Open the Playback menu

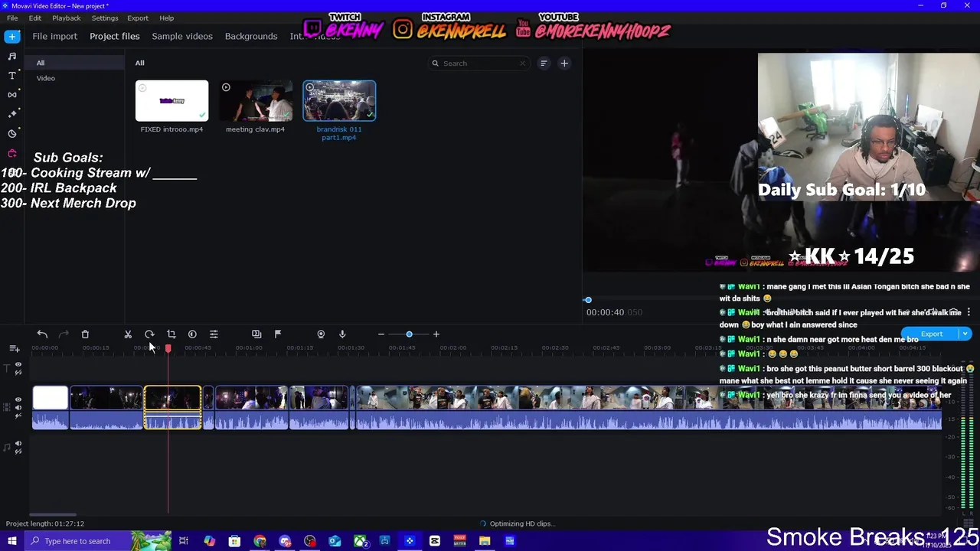[x=67, y=18]
